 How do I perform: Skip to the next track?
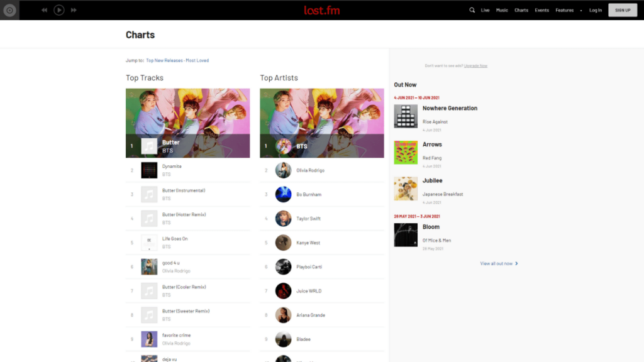point(74,10)
